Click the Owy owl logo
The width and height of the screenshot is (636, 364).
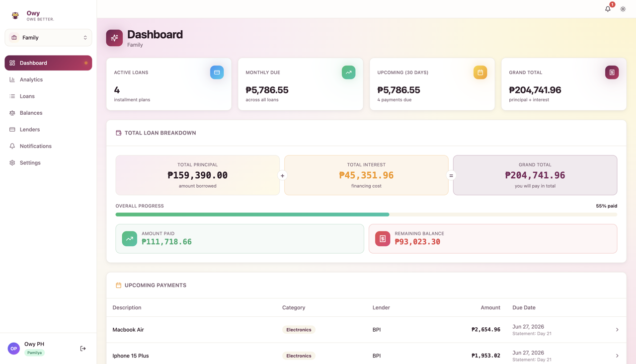[15, 15]
